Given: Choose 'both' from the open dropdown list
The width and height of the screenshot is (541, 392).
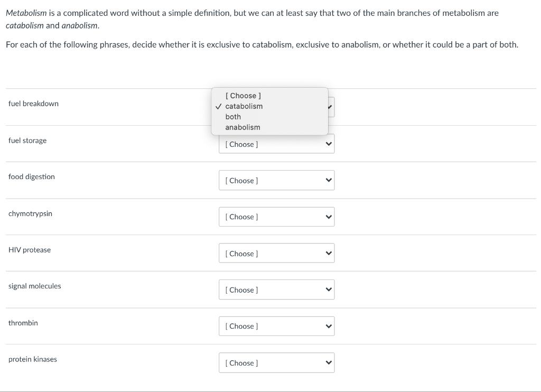Looking at the screenshot, I should point(233,117).
